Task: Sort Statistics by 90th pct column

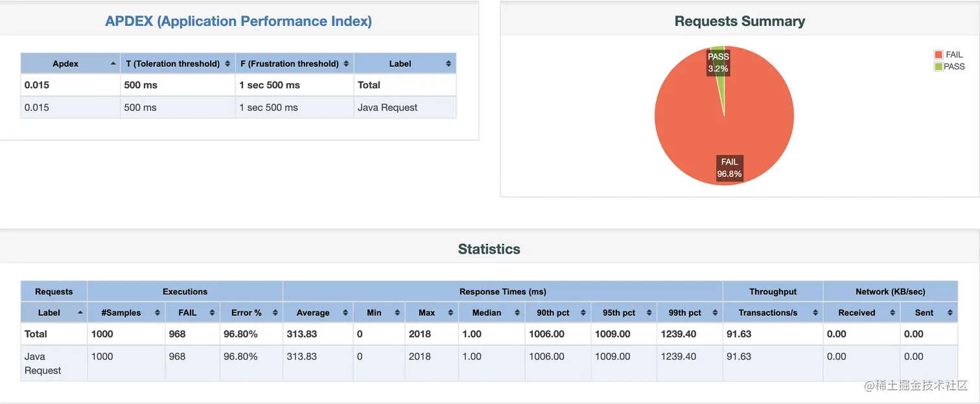Action: pyautogui.click(x=558, y=313)
